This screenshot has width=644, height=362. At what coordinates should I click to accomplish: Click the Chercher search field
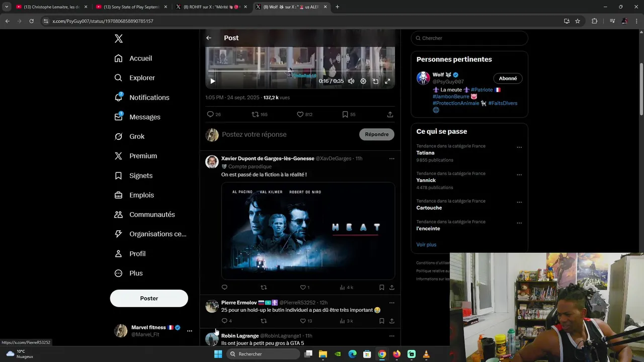coord(469,38)
